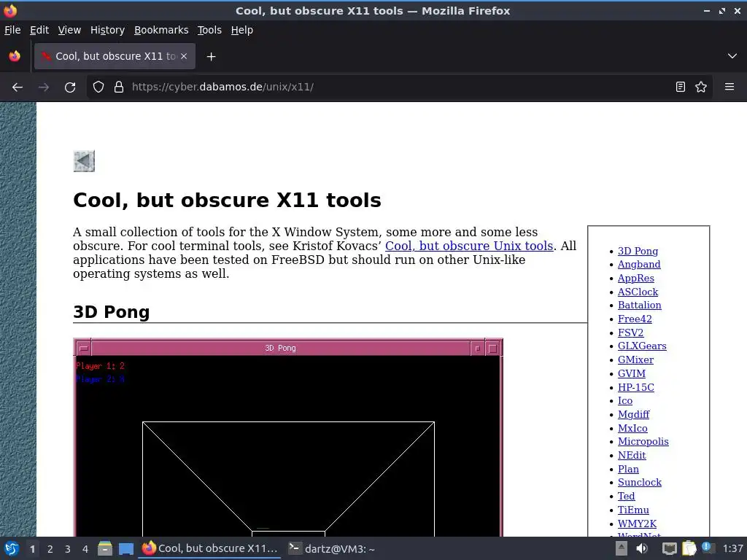The width and height of the screenshot is (747, 560).
Task: Jump to HP-15C in the index
Action: (x=636, y=388)
